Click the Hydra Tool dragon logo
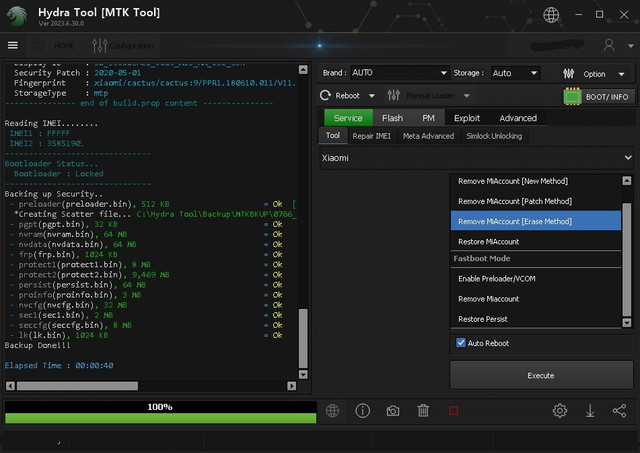Viewport: 640px width, 453px height. tap(17, 16)
